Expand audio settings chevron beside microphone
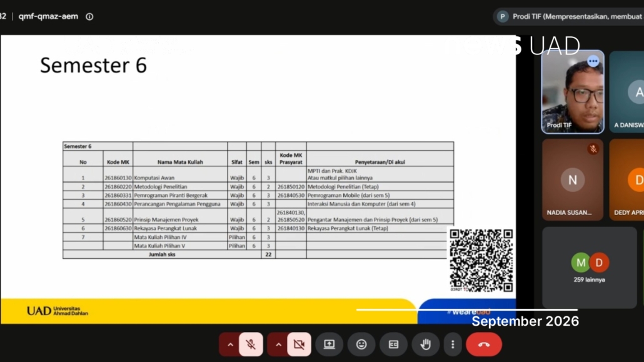644x362 pixels. (x=230, y=344)
